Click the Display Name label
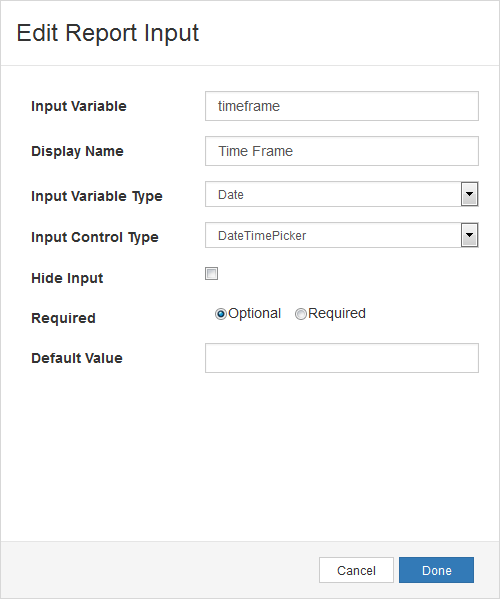This screenshot has height=599, width=500. [77, 151]
